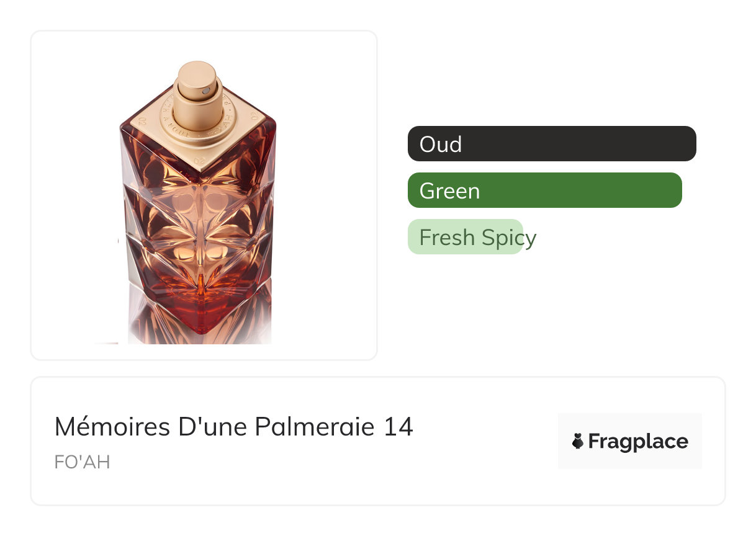Screen dimensions: 756x536
Task: Open the Mémoires D'une Palmeraie 14 title
Action: tap(233, 427)
